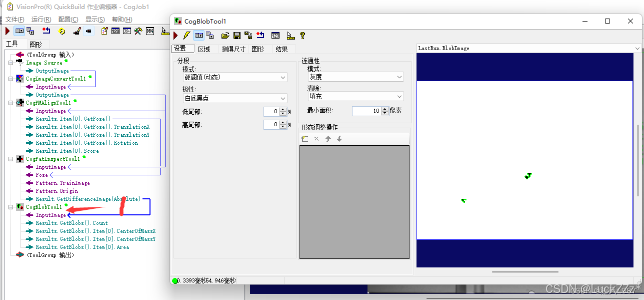Open the 文件(F) menu

click(x=14, y=19)
